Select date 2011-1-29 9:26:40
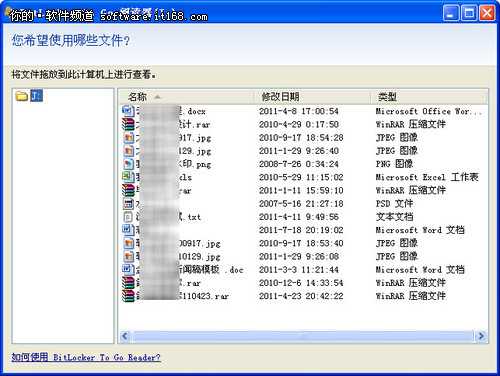Image resolution: width=500 pixels, height=376 pixels. point(299,151)
